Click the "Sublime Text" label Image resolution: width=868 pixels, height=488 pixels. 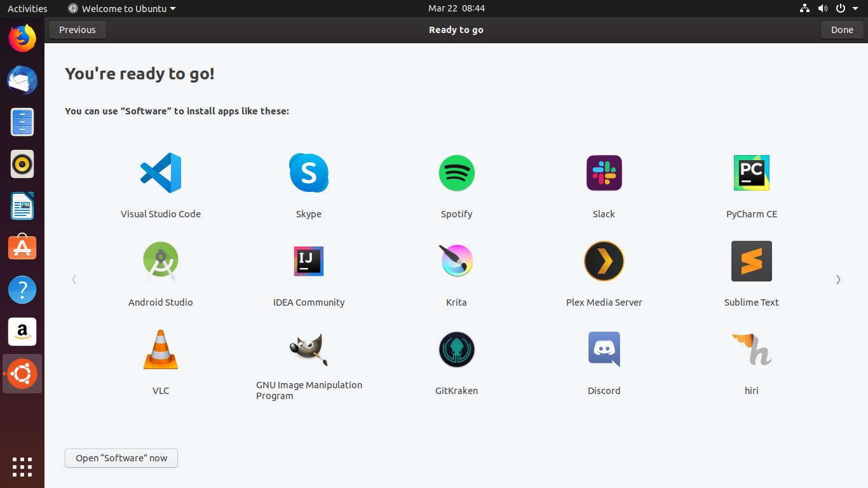752,302
